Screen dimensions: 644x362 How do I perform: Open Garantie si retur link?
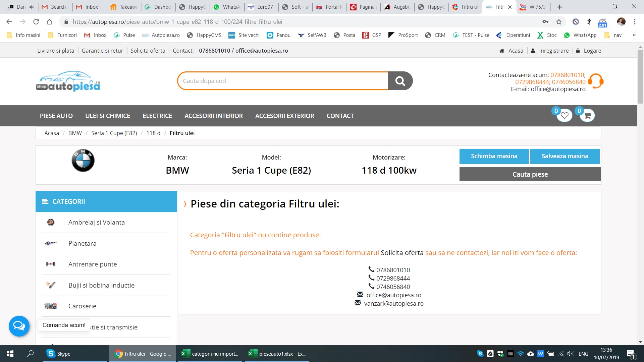[x=102, y=51]
